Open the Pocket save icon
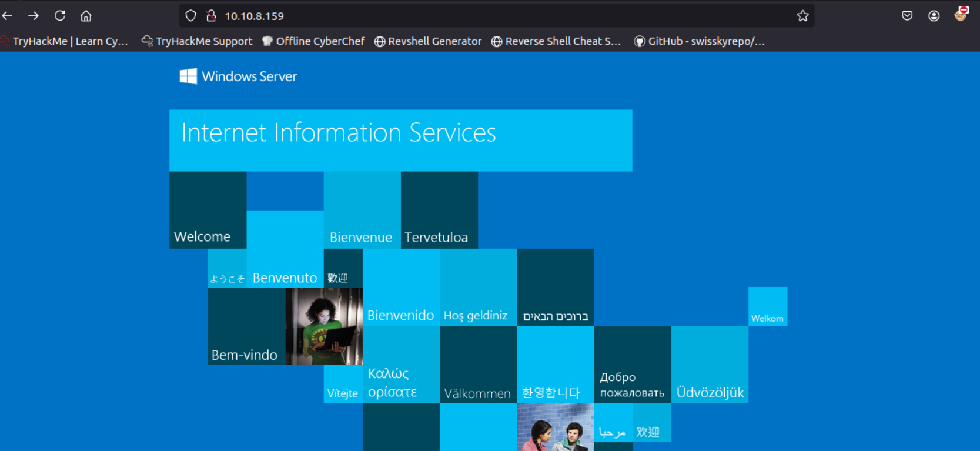 click(x=907, y=16)
